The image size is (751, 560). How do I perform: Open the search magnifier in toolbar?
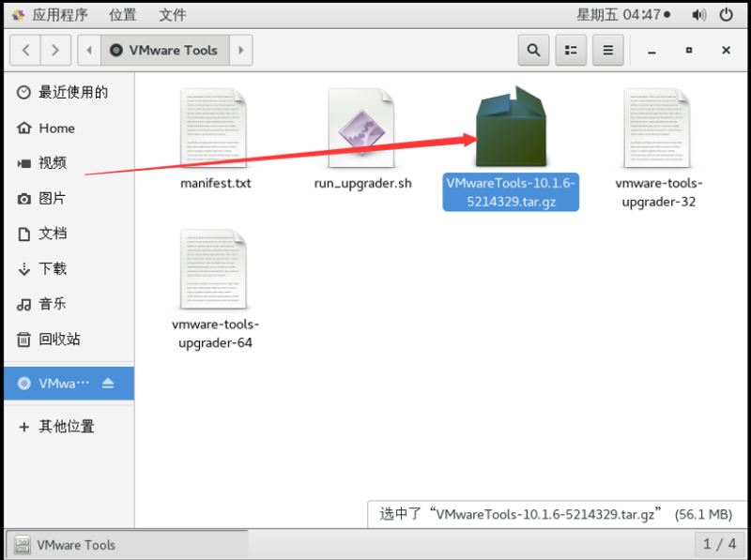[x=533, y=50]
